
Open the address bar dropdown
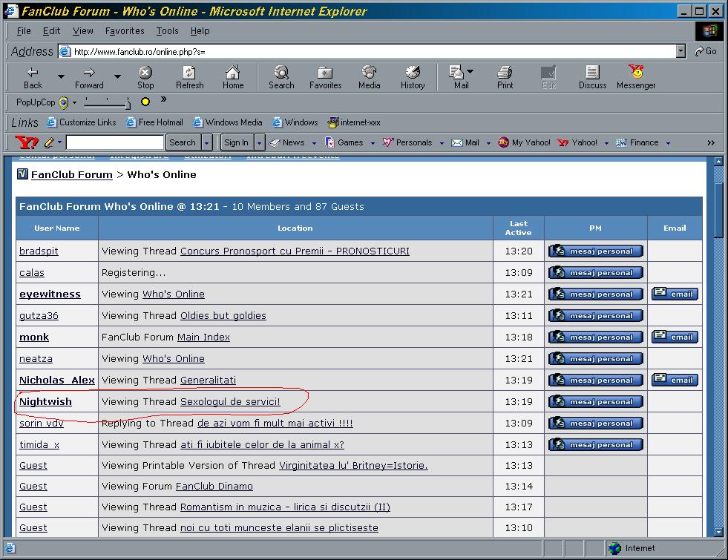[x=681, y=51]
